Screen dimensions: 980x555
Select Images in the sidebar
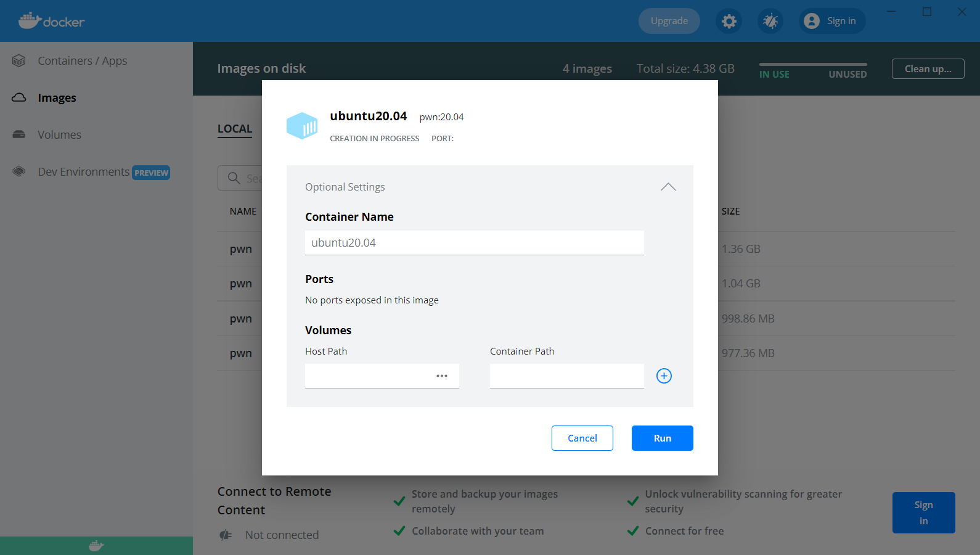(57, 97)
